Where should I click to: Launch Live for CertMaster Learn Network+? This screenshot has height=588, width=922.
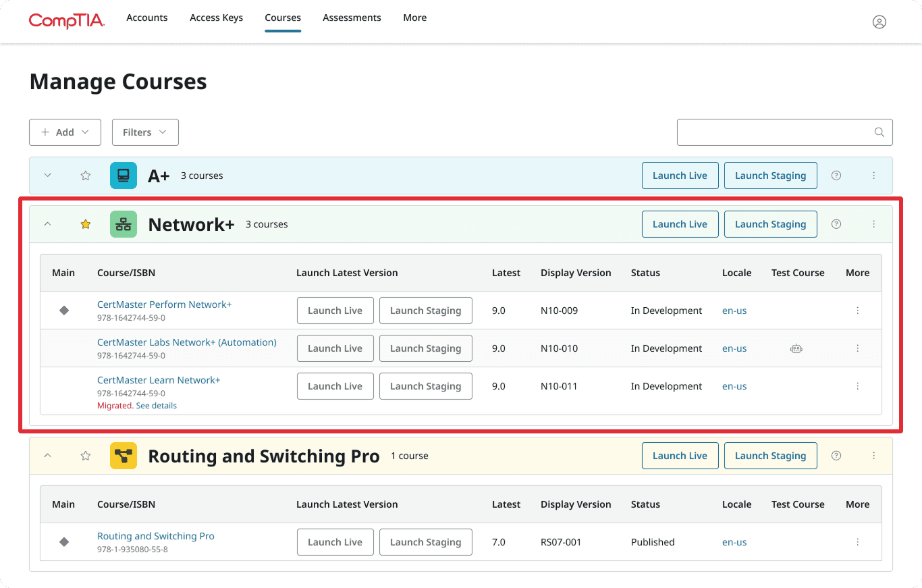[335, 386]
